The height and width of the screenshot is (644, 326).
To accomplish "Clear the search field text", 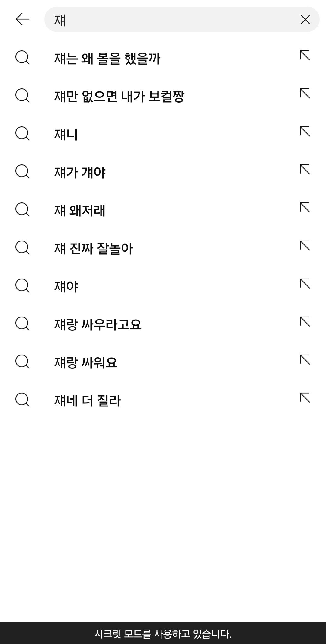I will [305, 19].
